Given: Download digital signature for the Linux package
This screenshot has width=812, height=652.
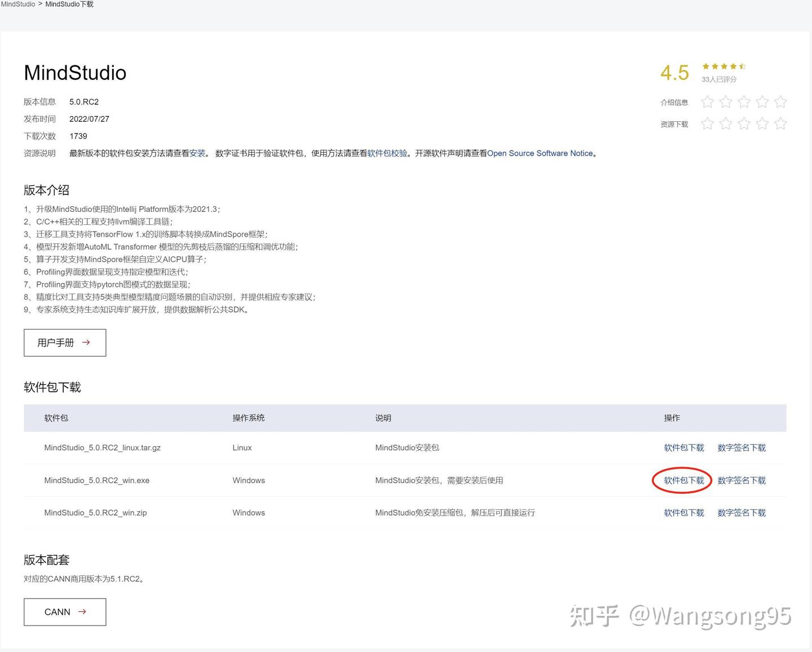Looking at the screenshot, I should [742, 447].
